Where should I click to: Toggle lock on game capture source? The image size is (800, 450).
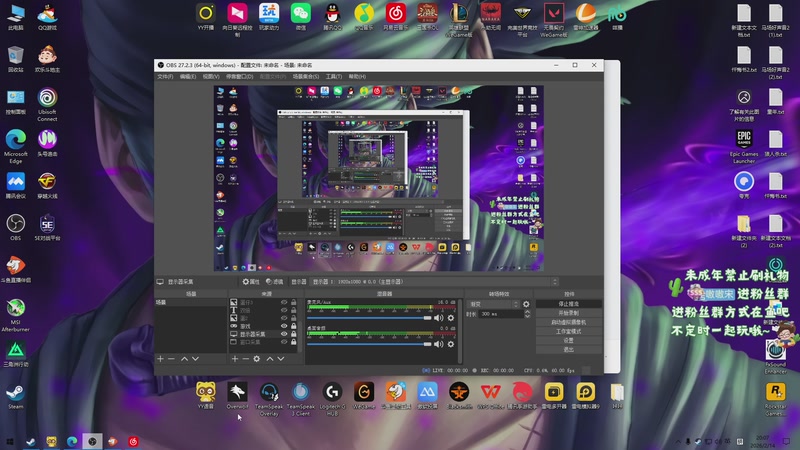tap(293, 326)
